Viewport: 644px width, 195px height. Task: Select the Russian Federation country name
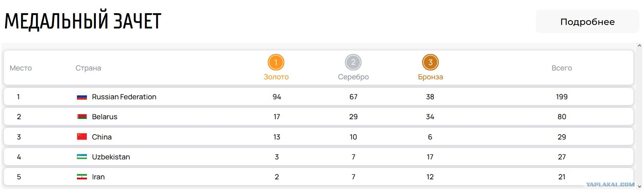124,97
